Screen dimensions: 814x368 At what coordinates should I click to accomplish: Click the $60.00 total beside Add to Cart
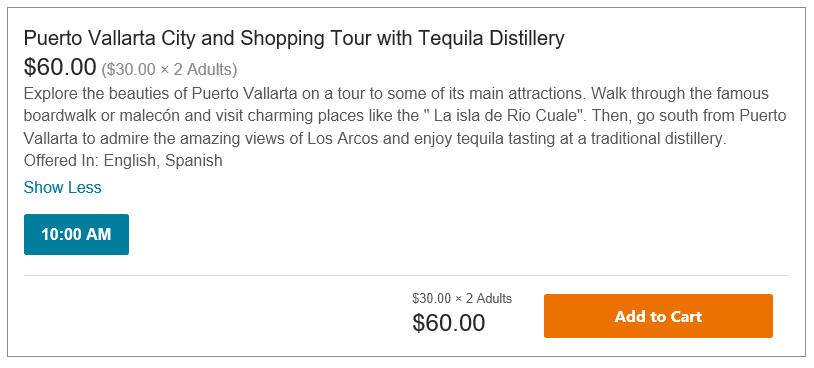tap(449, 323)
